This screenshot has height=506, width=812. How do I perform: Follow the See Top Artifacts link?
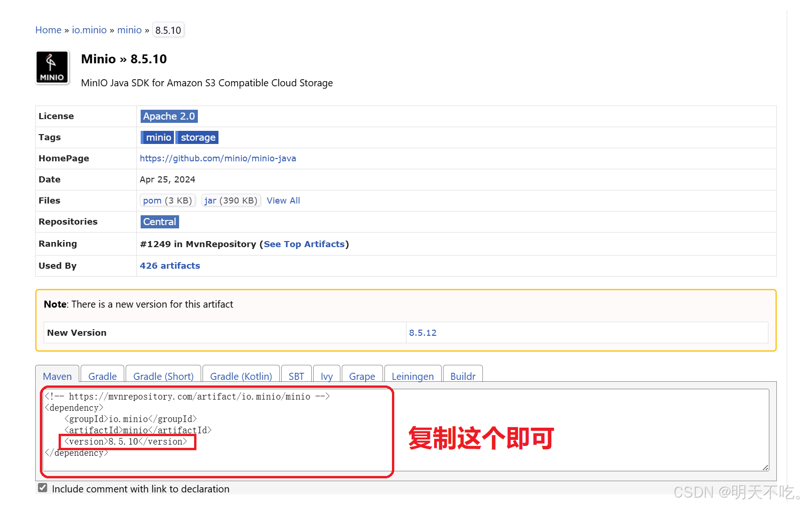click(304, 244)
